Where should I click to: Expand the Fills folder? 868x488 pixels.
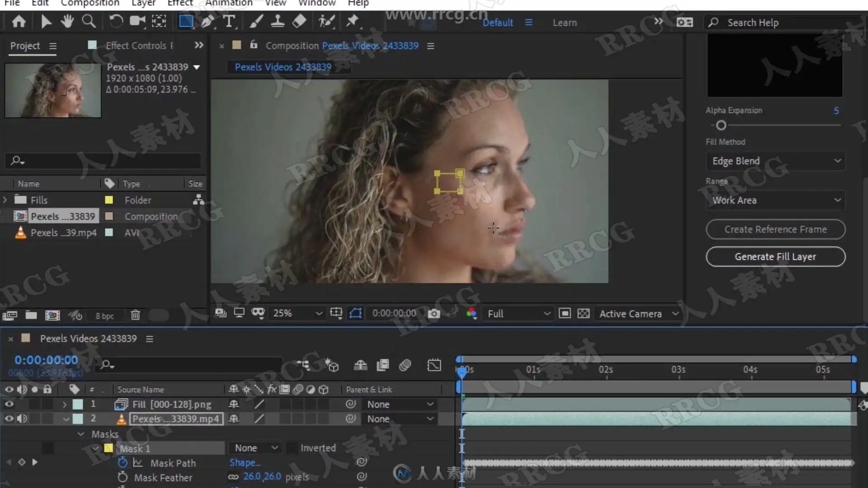click(5, 200)
